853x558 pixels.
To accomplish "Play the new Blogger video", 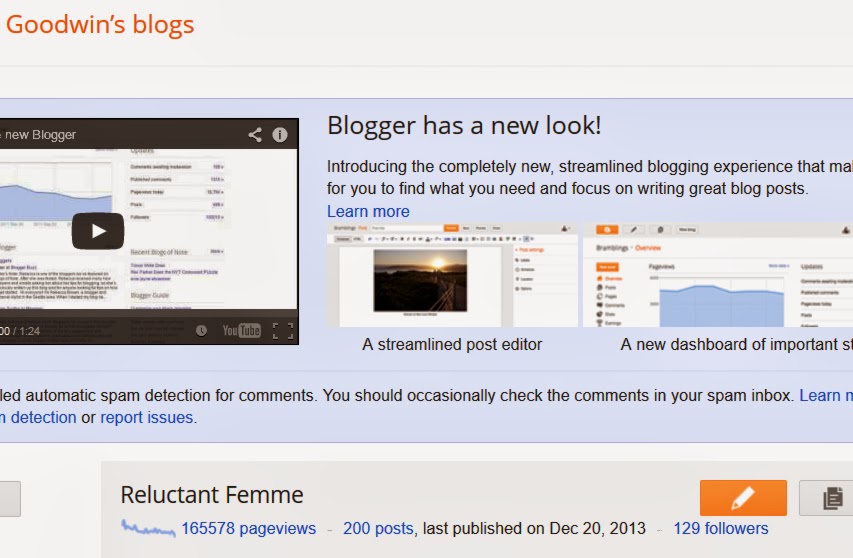I will (x=98, y=231).
